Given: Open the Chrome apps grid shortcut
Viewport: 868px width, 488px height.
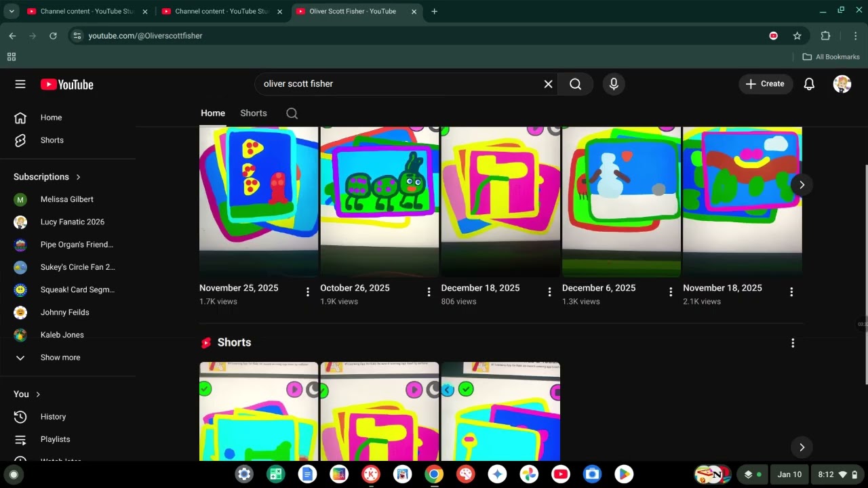Looking at the screenshot, I should [x=12, y=57].
